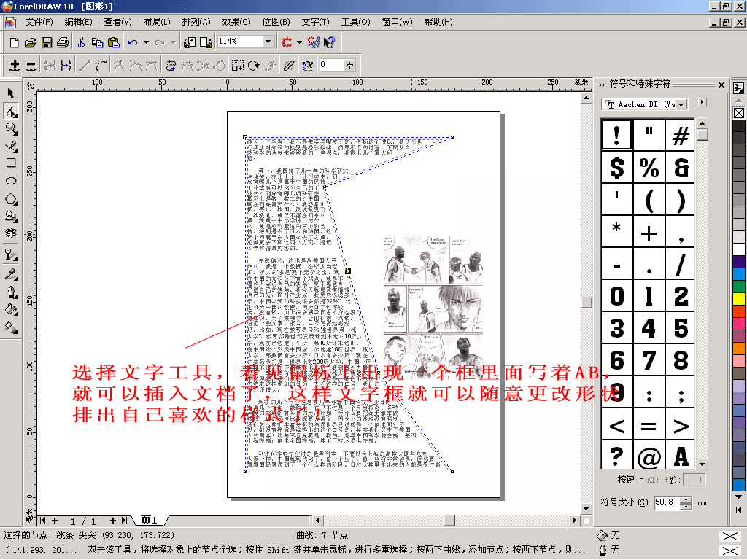Image resolution: width=747 pixels, height=560 pixels.
Task: Open the zoom level 114% dropdown
Action: point(268,42)
